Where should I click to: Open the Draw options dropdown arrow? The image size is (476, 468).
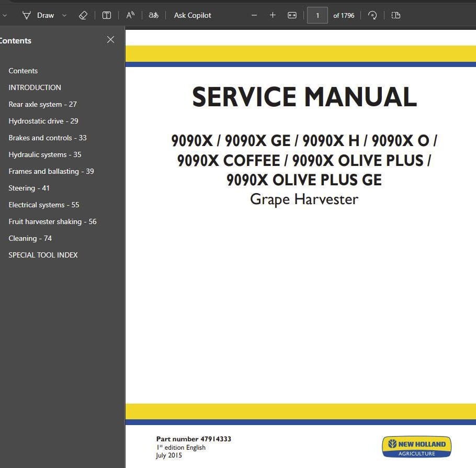click(64, 15)
